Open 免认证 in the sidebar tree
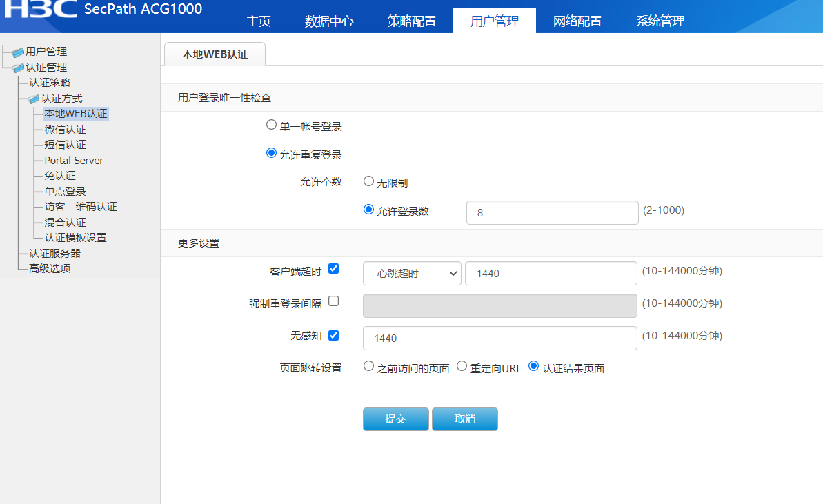Image resolution: width=823 pixels, height=504 pixels. pos(60,176)
